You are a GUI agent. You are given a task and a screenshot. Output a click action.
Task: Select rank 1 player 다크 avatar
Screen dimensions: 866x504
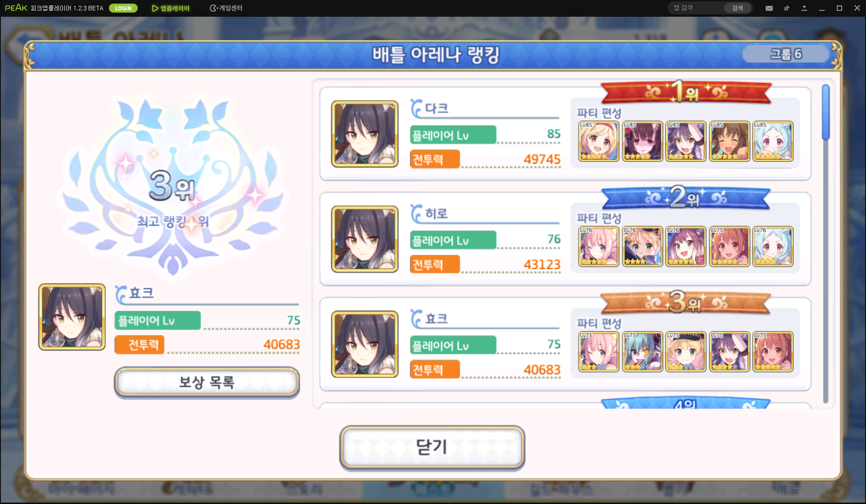click(365, 134)
